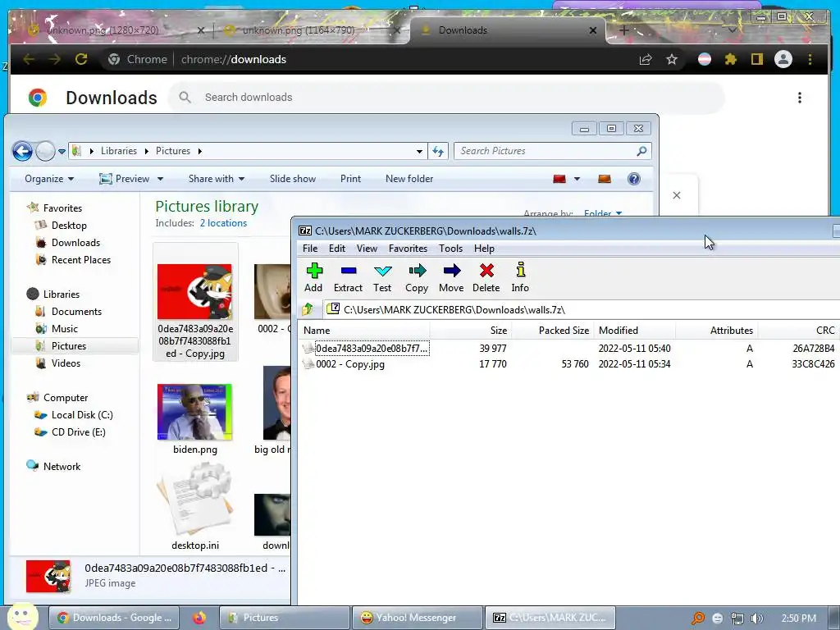Select Desktop in Favorites sidebar
Screen dimensions: 840x630
point(69,226)
